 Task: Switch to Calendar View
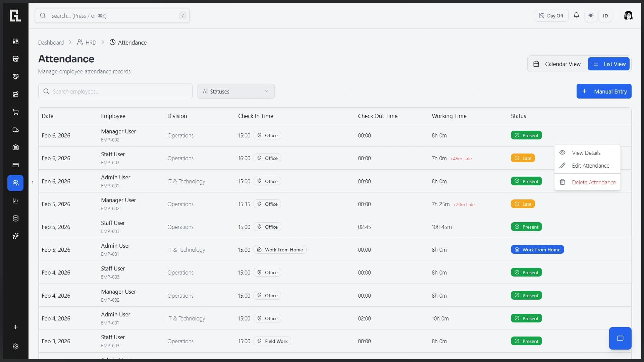point(557,64)
